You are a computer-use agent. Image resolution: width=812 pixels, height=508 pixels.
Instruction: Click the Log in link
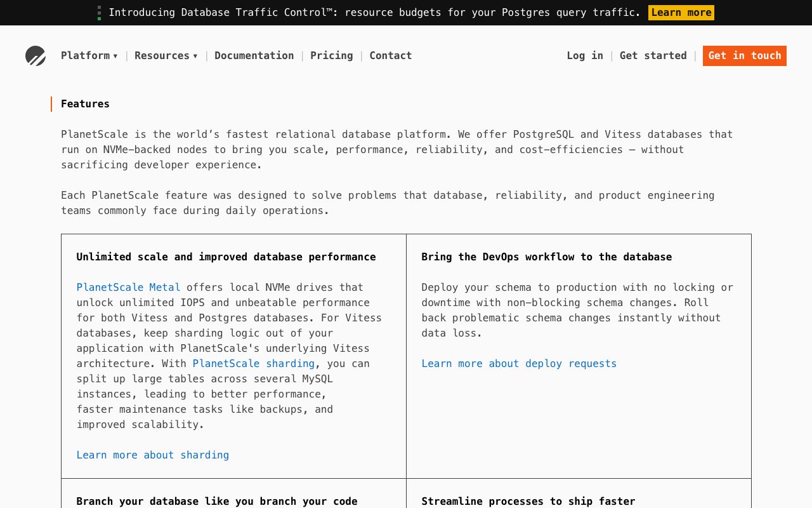point(585,56)
